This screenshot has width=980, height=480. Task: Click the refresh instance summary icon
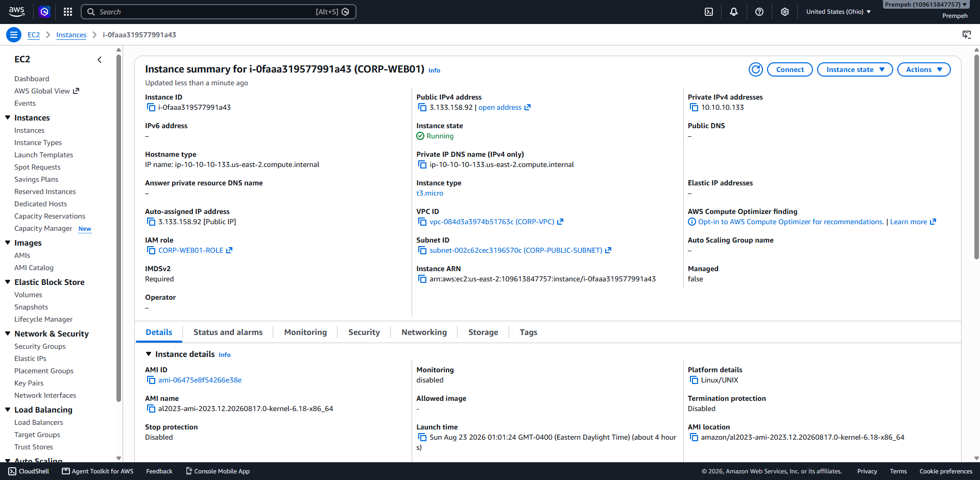756,69
